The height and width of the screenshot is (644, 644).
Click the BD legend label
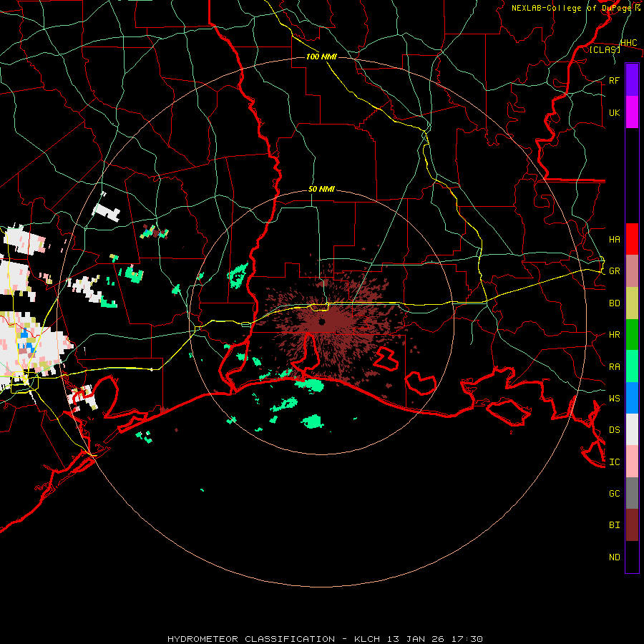coord(614,303)
